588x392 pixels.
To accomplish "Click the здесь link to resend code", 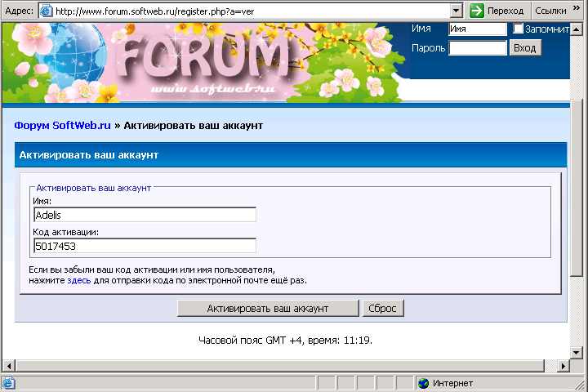I will [x=78, y=280].
